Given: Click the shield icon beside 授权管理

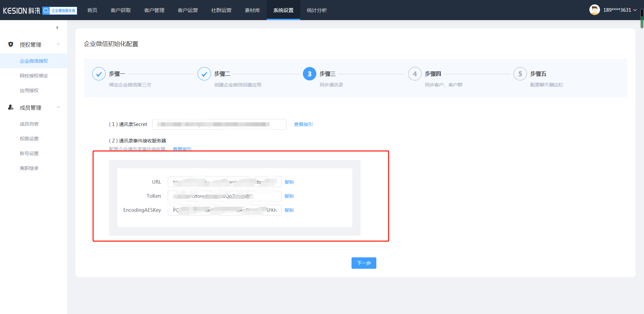Looking at the screenshot, I should 11,44.
